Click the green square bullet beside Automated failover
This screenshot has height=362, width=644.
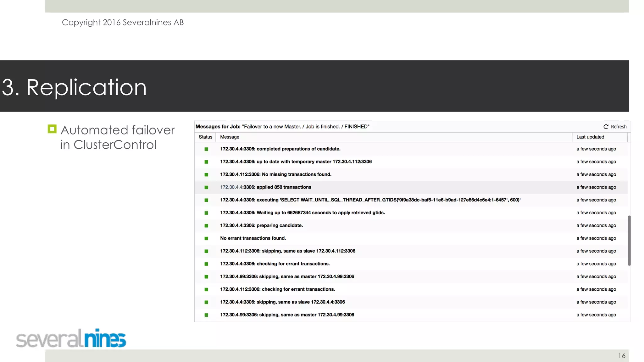52,129
